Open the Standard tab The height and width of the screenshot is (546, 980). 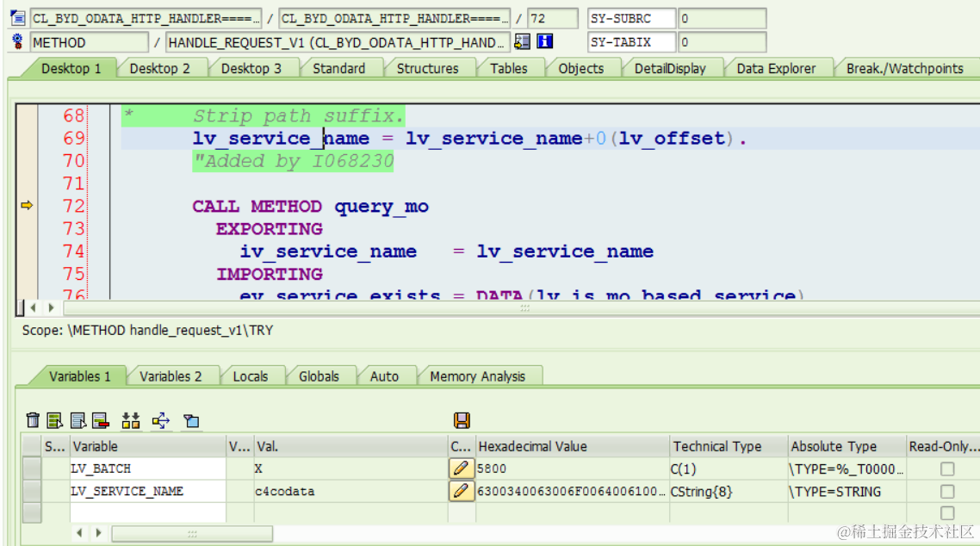[338, 68]
